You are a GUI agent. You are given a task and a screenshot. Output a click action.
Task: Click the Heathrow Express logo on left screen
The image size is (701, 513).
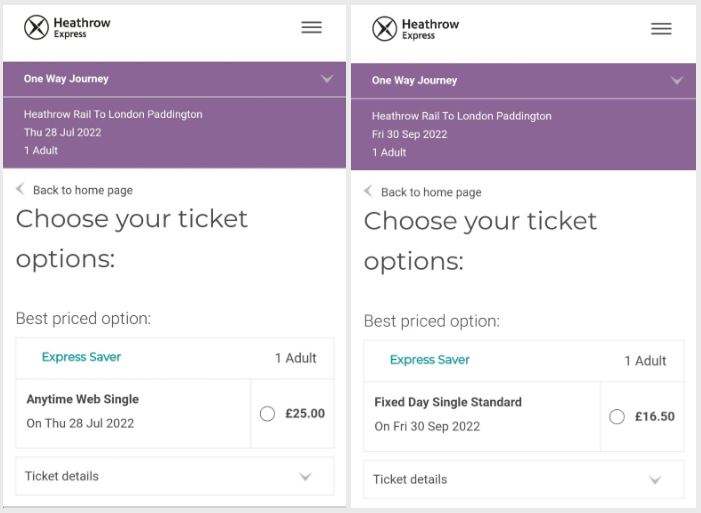tap(67, 27)
